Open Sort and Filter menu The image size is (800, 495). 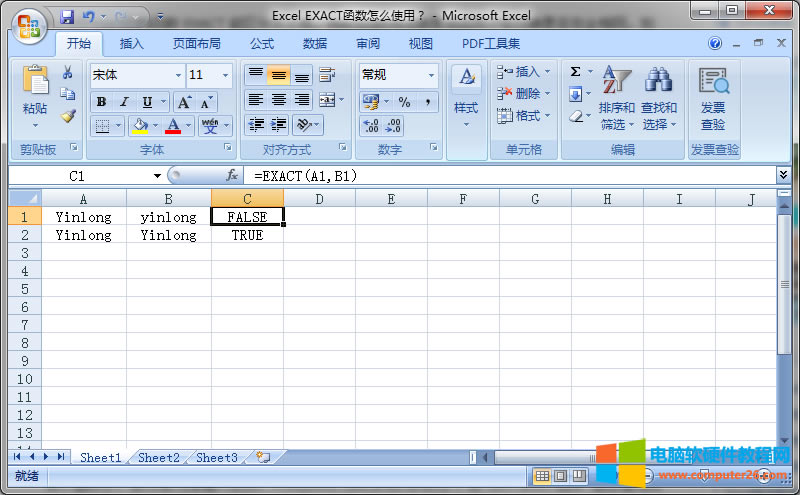tap(616, 97)
